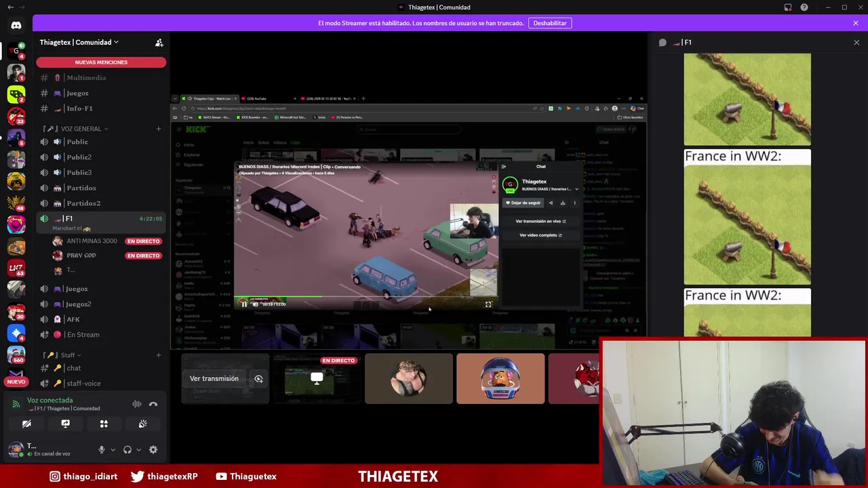Screen dimensions: 868x488
Task: Join the Public3 voice channel
Action: (101, 172)
